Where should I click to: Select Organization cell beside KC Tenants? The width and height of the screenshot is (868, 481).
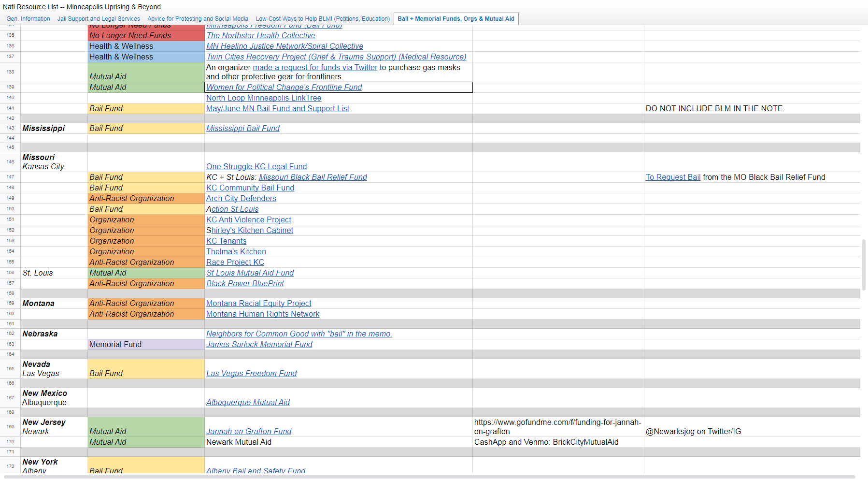[x=146, y=241]
